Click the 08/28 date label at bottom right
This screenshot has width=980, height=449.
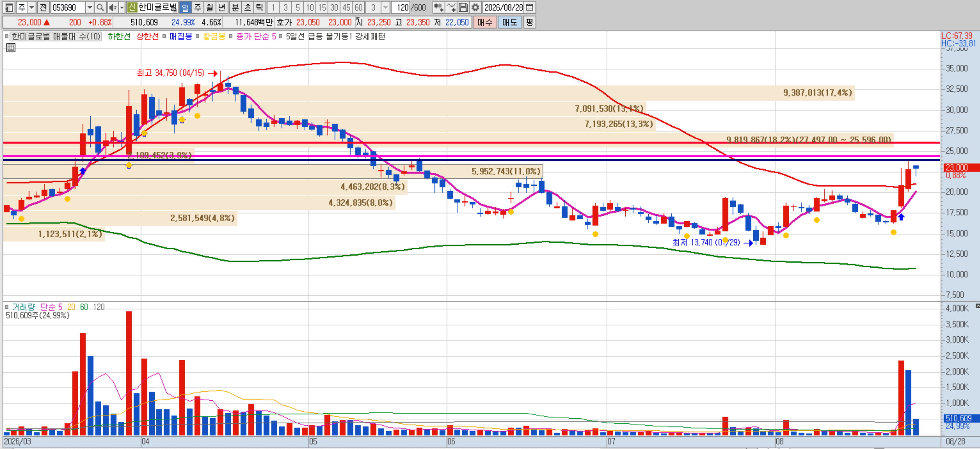pyautogui.click(x=955, y=441)
